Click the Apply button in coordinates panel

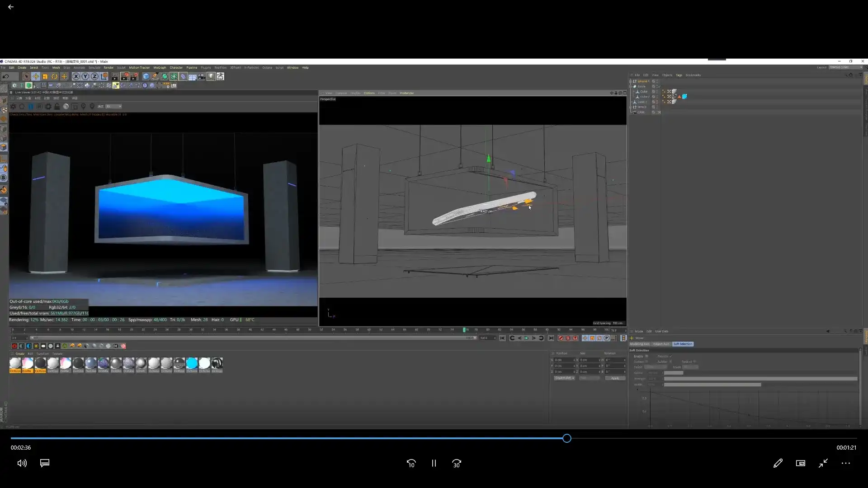coord(615,378)
